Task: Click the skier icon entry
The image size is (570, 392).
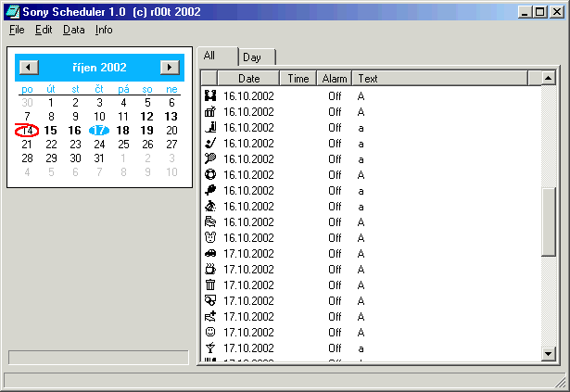Action: [x=210, y=206]
